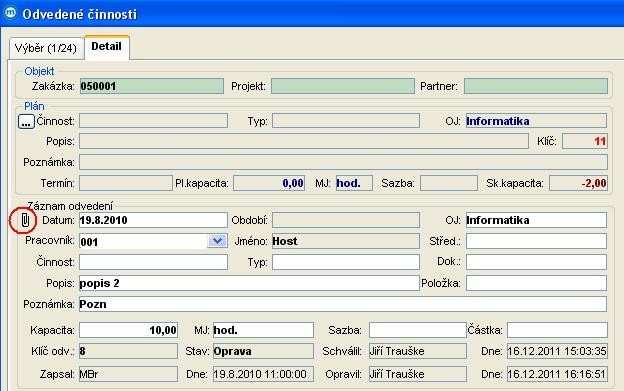This screenshot has height=391, width=624.
Task: Click the Jméno field showing Host
Action: pos(345,241)
